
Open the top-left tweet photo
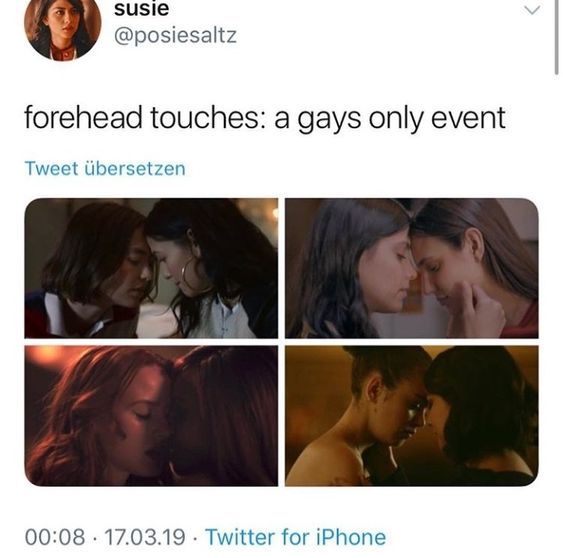(151, 268)
